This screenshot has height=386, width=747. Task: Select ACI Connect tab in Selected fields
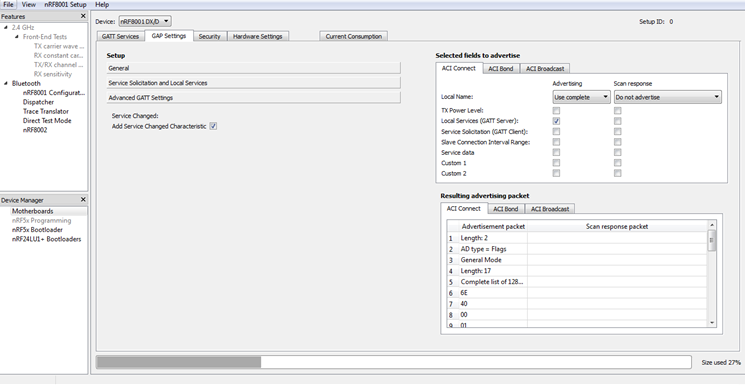pyautogui.click(x=458, y=68)
